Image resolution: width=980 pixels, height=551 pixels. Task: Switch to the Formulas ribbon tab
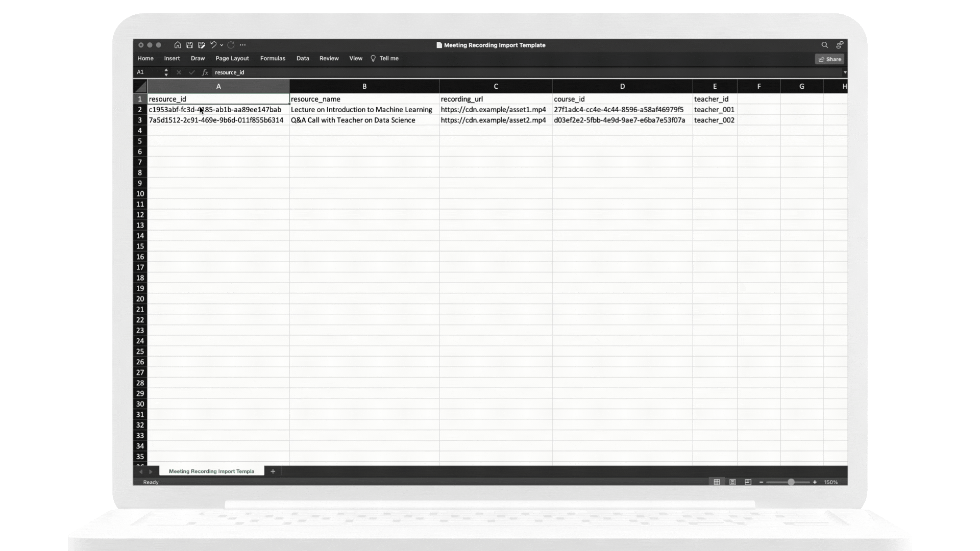[x=273, y=58]
